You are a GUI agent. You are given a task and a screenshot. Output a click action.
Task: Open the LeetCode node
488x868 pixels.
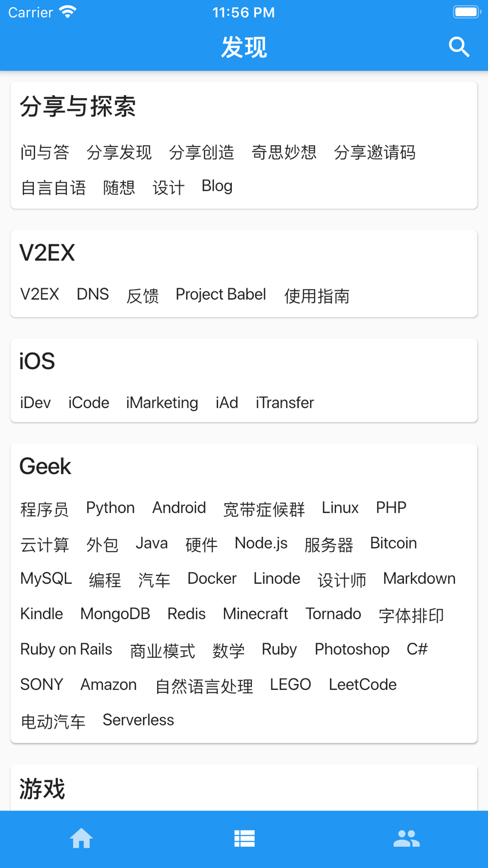(363, 685)
